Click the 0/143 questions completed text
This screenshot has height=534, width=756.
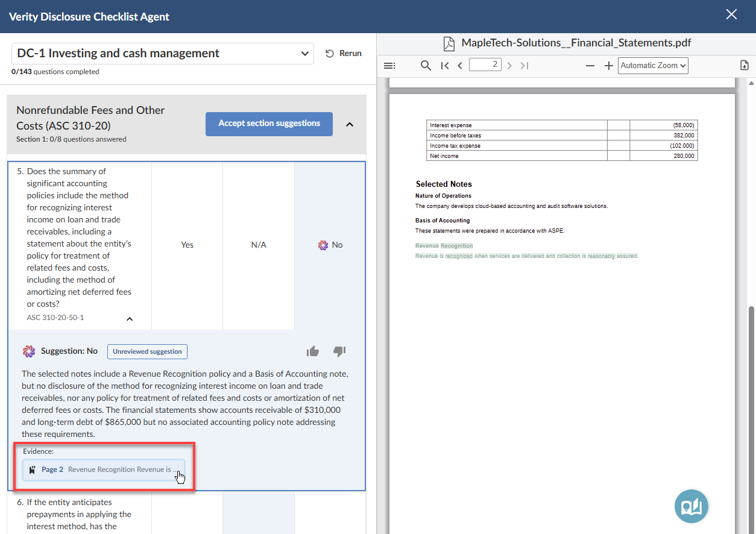55,72
